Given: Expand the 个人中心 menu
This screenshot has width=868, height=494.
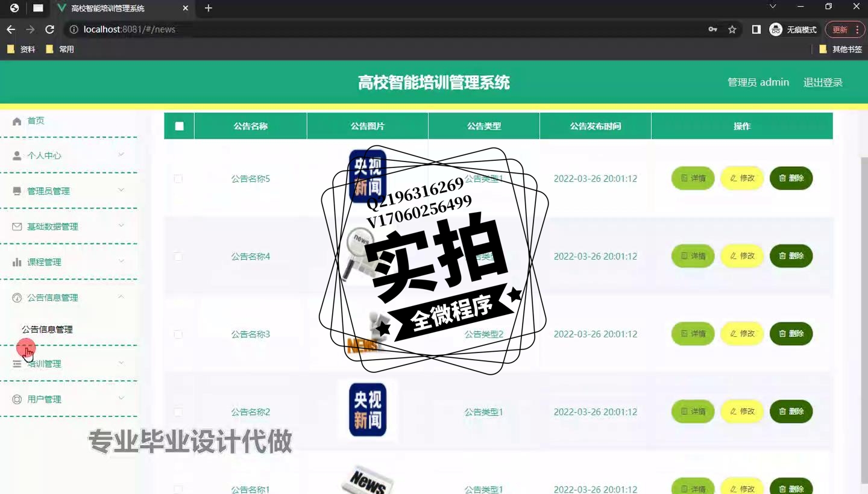Looking at the screenshot, I should click(x=69, y=155).
